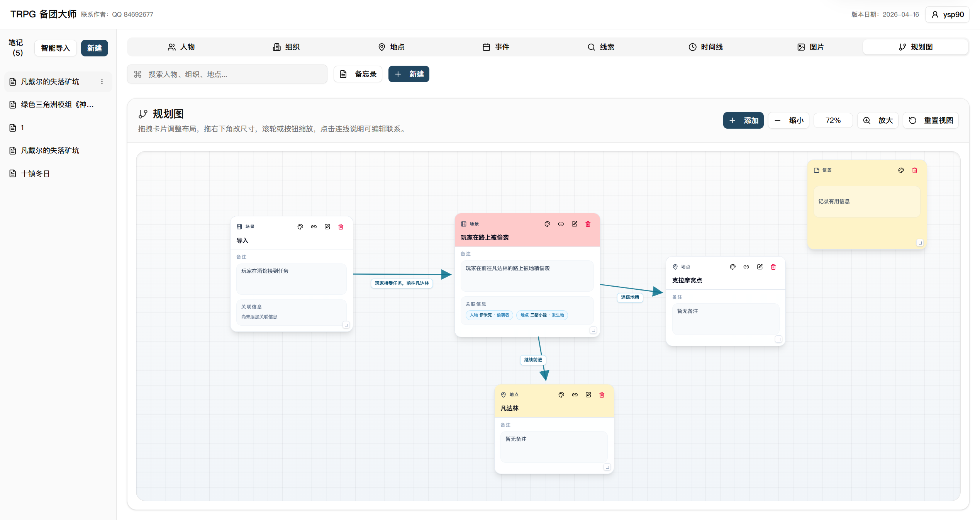Click link icon on 凡达林 card
The height and width of the screenshot is (520, 980).
575,395
